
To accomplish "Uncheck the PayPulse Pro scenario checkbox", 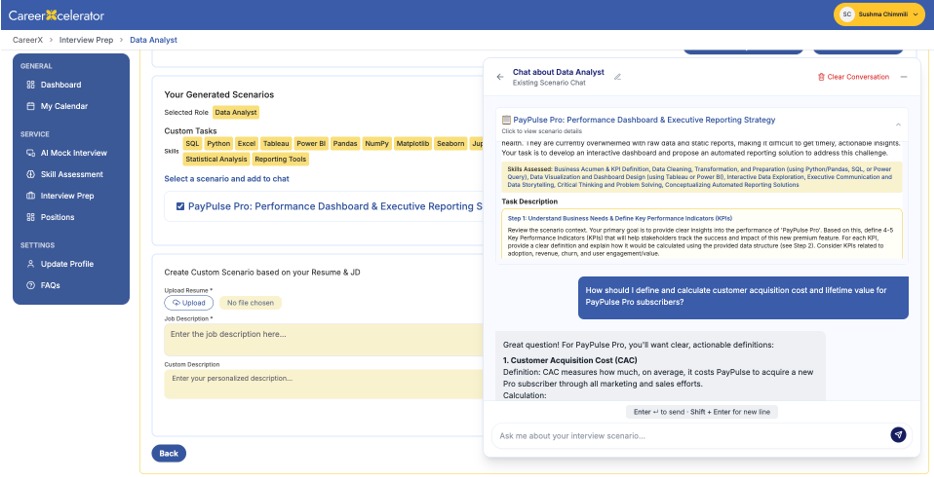I will [x=180, y=207].
